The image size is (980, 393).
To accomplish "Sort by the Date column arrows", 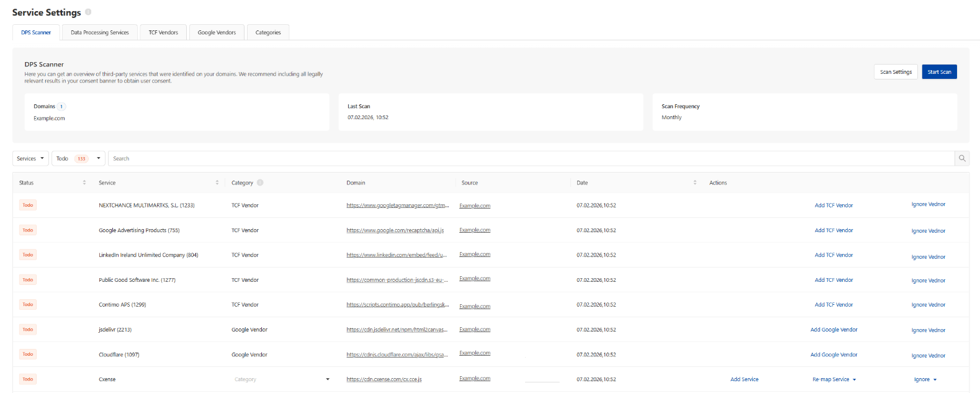I will coord(695,183).
